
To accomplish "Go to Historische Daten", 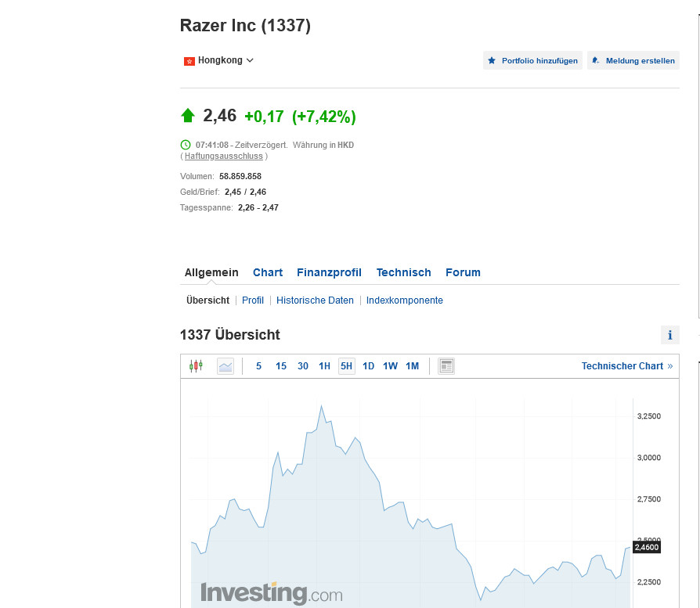I will point(315,300).
